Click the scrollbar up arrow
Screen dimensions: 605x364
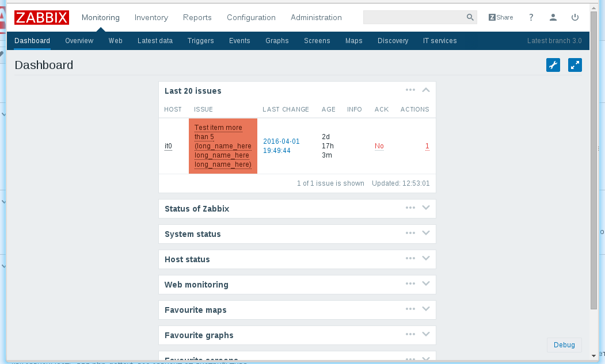(x=594, y=7)
